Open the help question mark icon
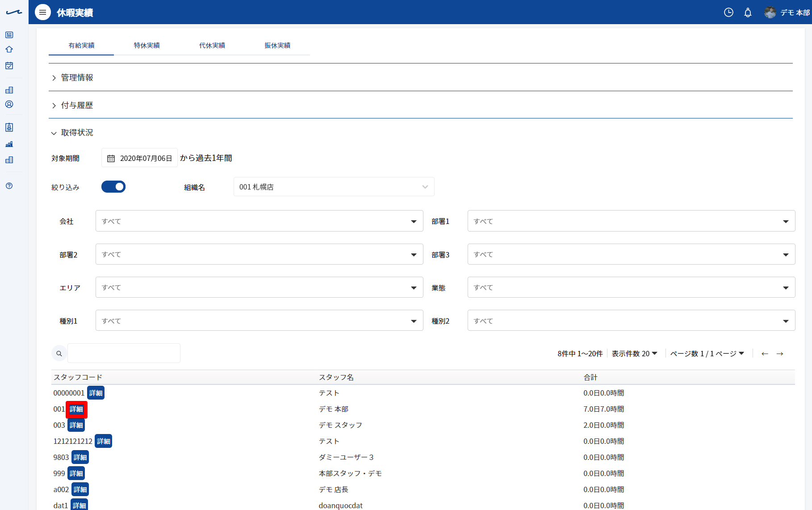Viewport: 812px width, 510px height. (9, 185)
